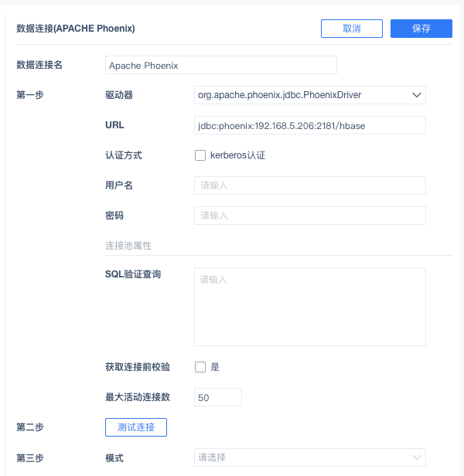Focus the 密码 input field
The height and width of the screenshot is (476, 464).
(310, 216)
